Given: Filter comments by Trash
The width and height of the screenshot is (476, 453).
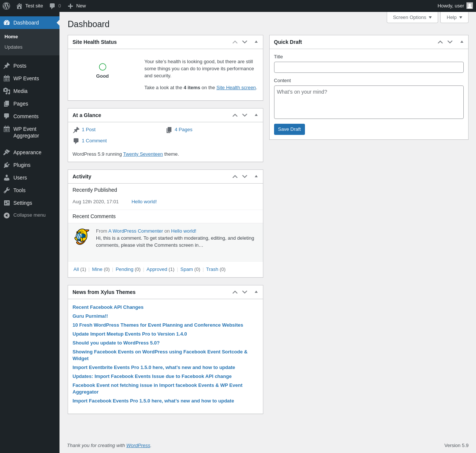Looking at the screenshot, I should pyautogui.click(x=212, y=269).
